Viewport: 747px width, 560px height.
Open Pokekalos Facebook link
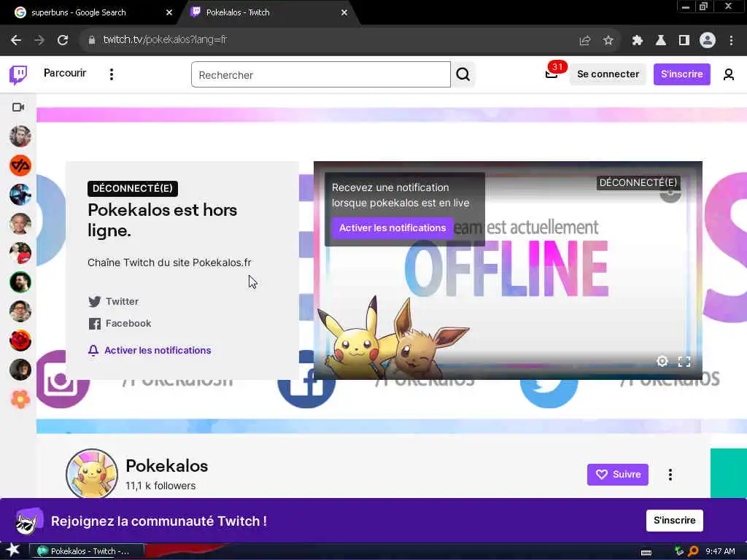(x=120, y=323)
